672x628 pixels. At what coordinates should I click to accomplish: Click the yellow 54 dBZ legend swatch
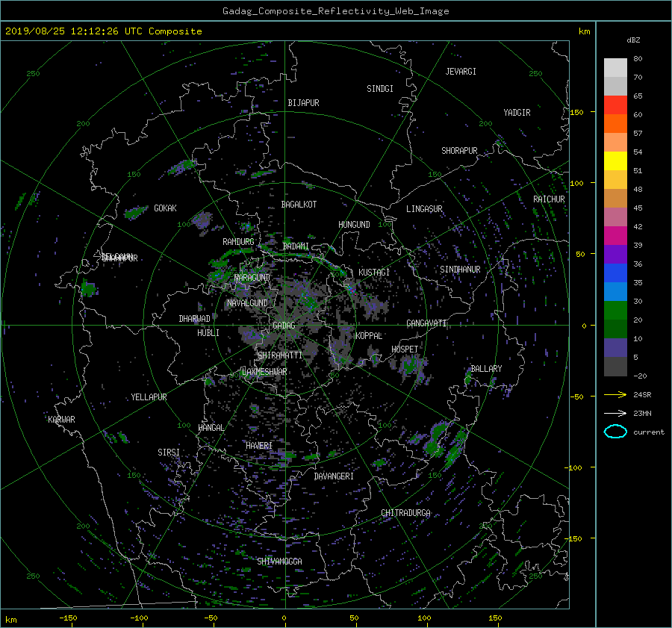click(615, 161)
